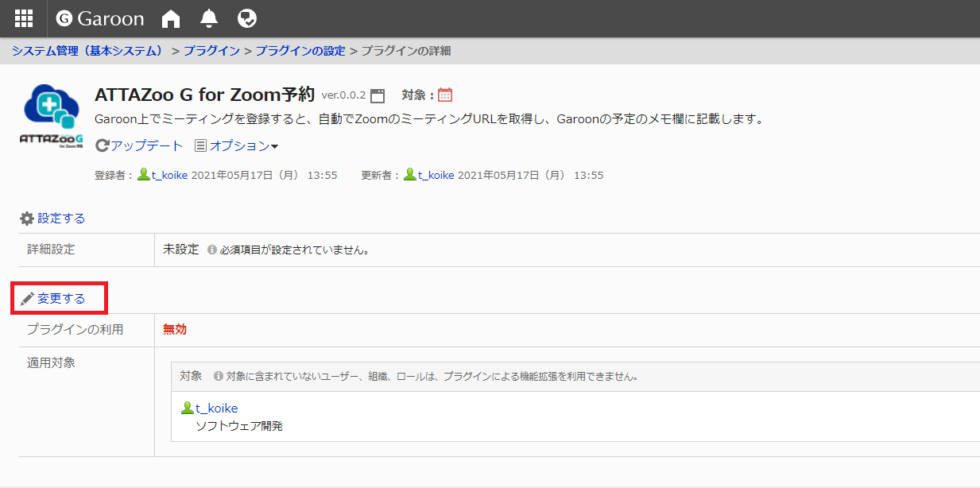
Task: Open the 登録者 t_koike user link
Action: coord(169,175)
